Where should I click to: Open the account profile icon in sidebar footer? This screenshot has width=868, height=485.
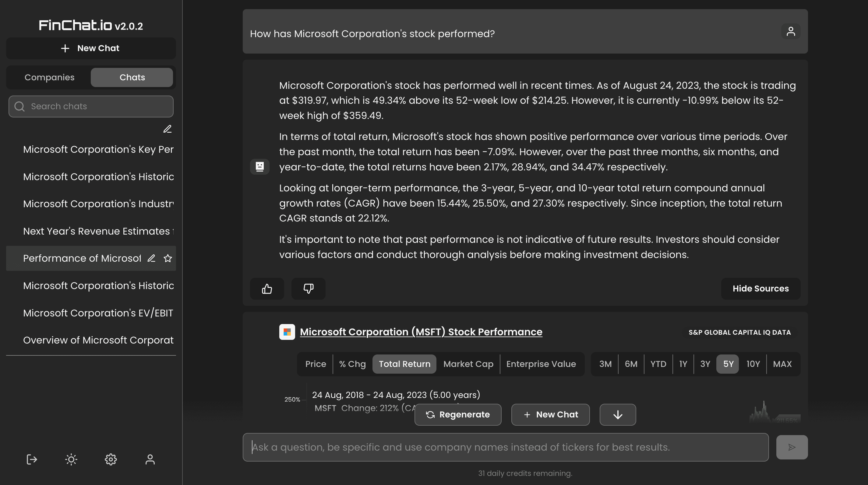150,459
